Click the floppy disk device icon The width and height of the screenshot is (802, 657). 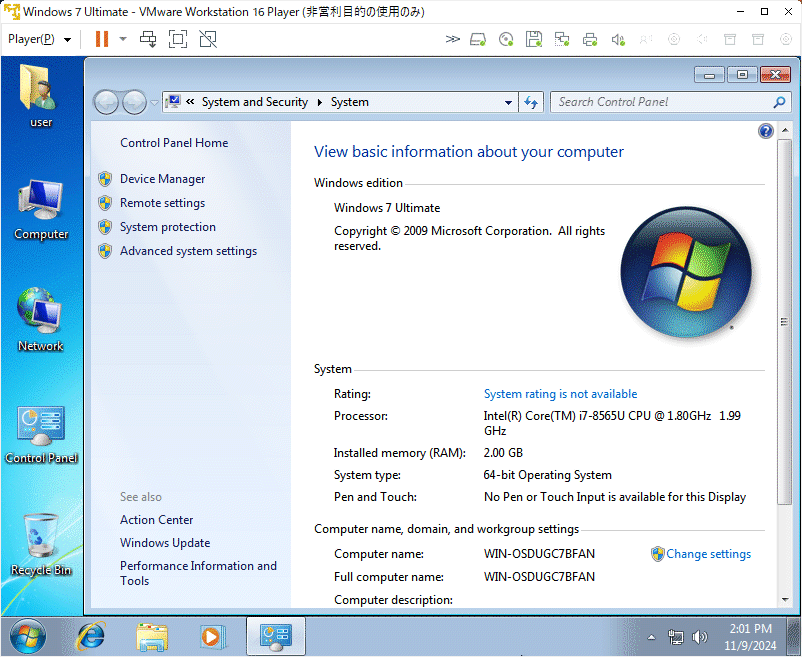[533, 39]
